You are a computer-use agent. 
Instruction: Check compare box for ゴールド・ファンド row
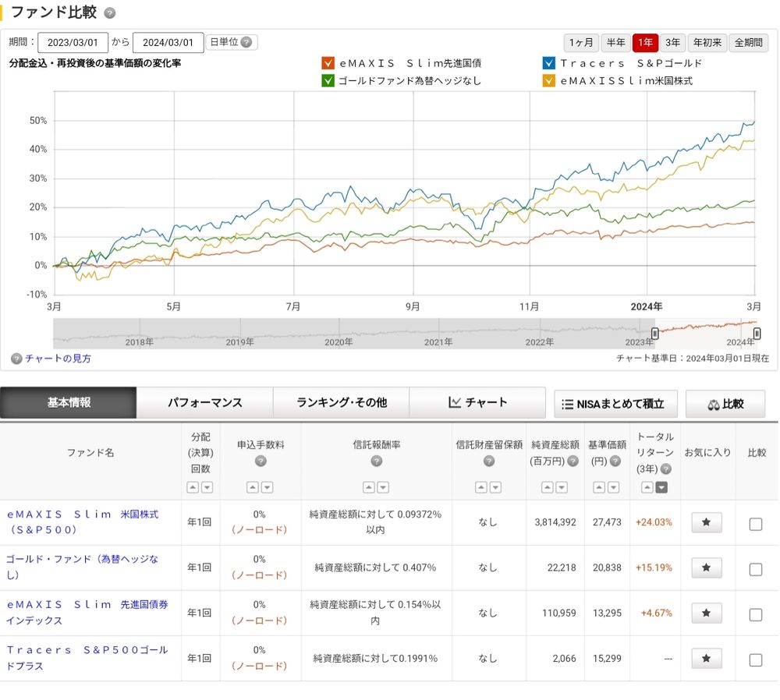click(756, 569)
